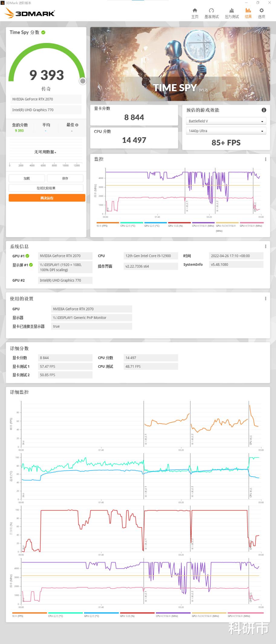Toggle GPU 负载 legend in detailed monitoring

[x=137, y=614]
